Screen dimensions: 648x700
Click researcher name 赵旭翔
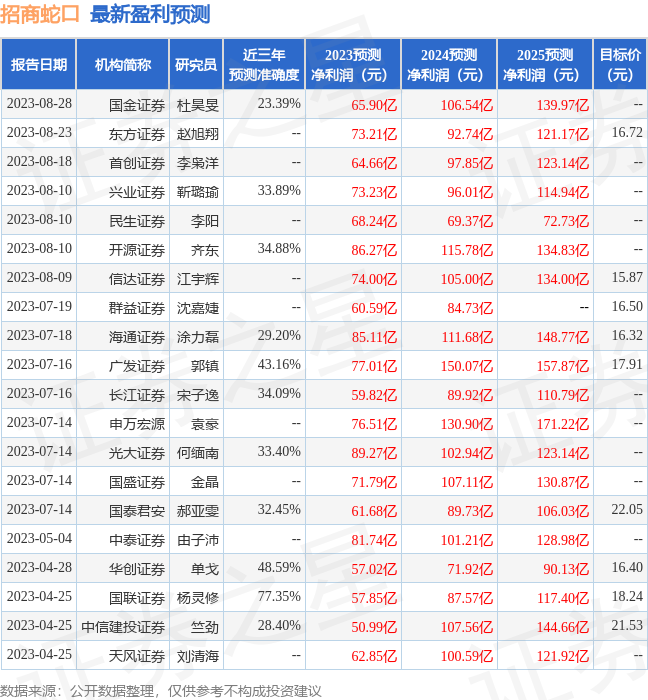point(198,135)
